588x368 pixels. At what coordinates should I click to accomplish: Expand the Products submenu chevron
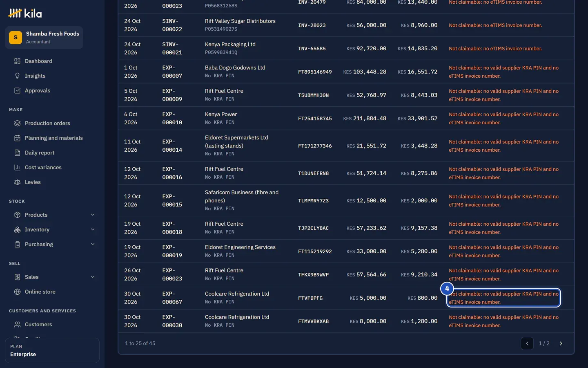pyautogui.click(x=93, y=215)
